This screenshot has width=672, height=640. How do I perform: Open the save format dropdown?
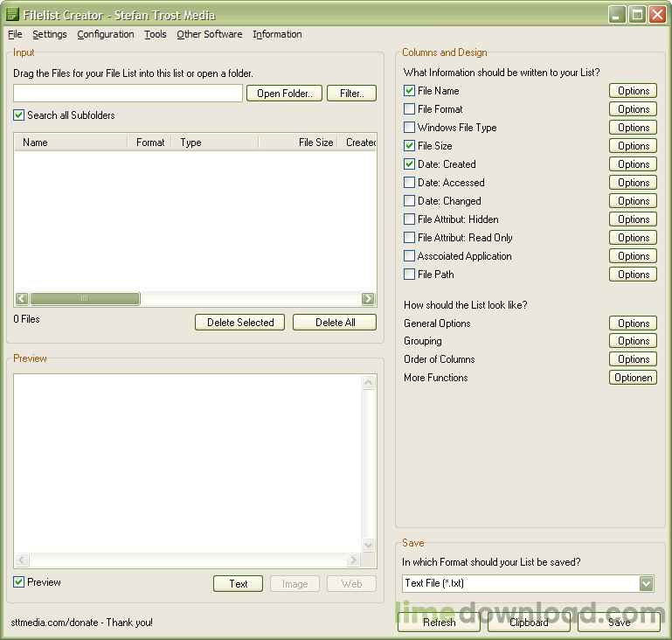646,584
